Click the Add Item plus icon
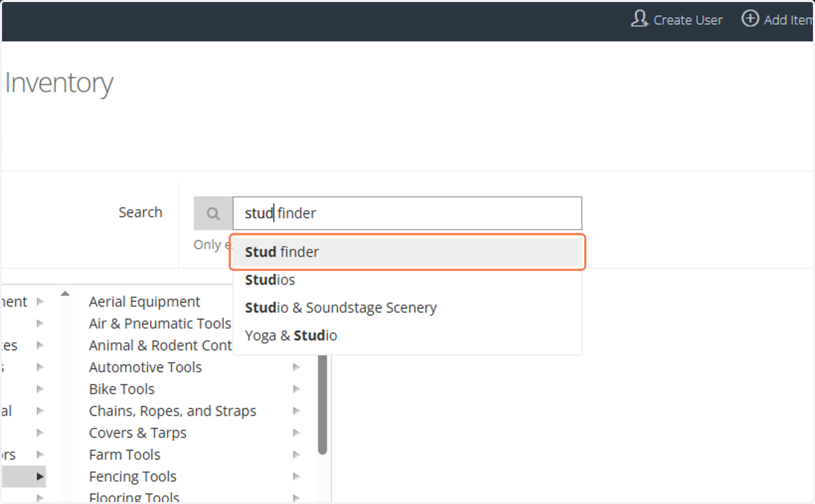 (750, 19)
